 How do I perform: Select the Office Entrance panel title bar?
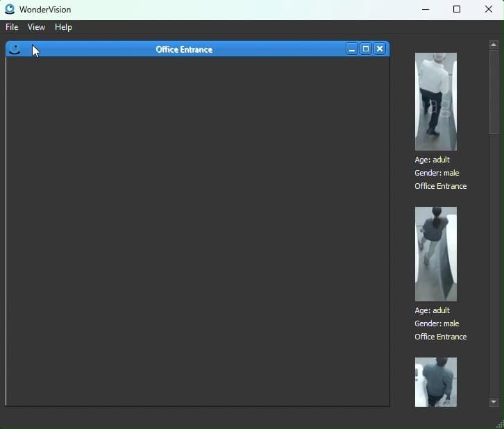184,49
